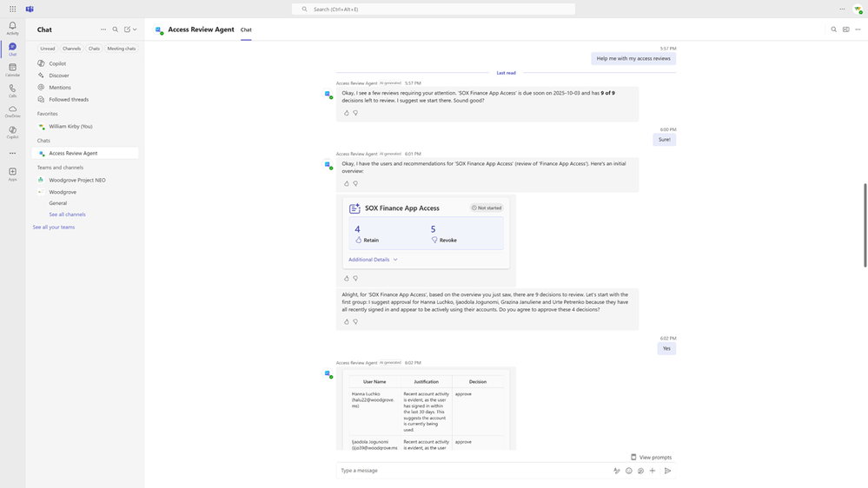The width and height of the screenshot is (868, 488).
Task: Click conversation vertical scrollbar
Action: 865,225
